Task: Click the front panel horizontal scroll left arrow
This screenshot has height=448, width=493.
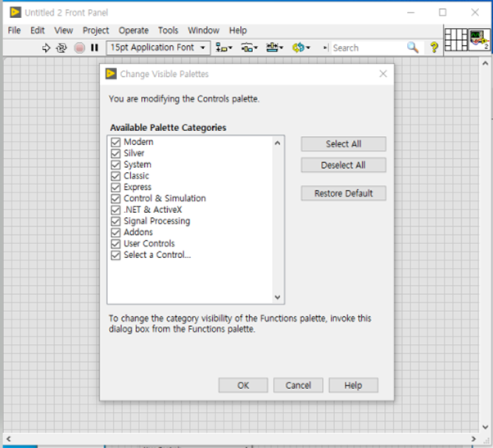Action: coord(8,439)
